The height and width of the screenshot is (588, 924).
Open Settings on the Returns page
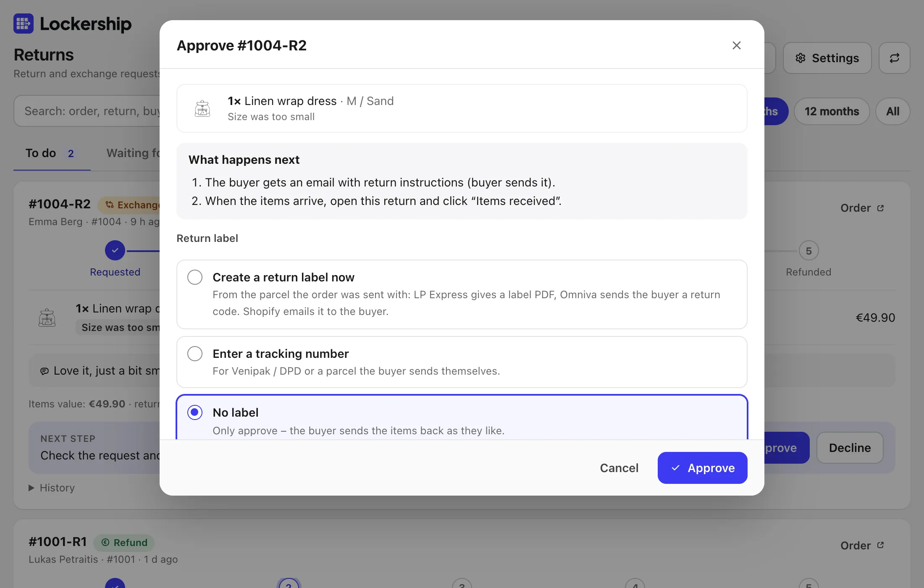[827, 58]
